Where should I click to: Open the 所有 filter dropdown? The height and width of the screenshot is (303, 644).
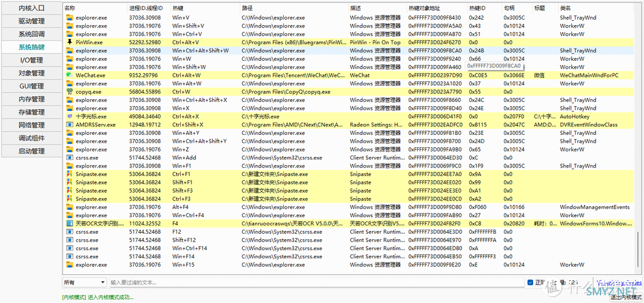click(84, 283)
